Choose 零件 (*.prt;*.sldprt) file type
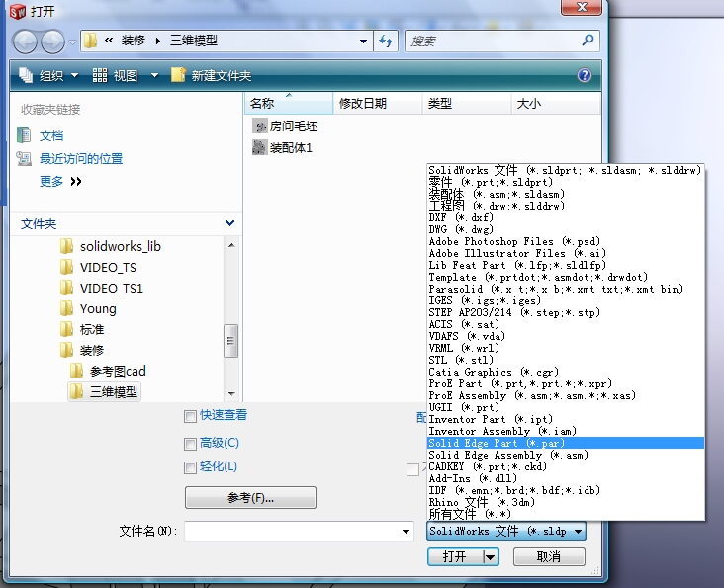Screen dimensions: 724x588 (x=566, y=182)
